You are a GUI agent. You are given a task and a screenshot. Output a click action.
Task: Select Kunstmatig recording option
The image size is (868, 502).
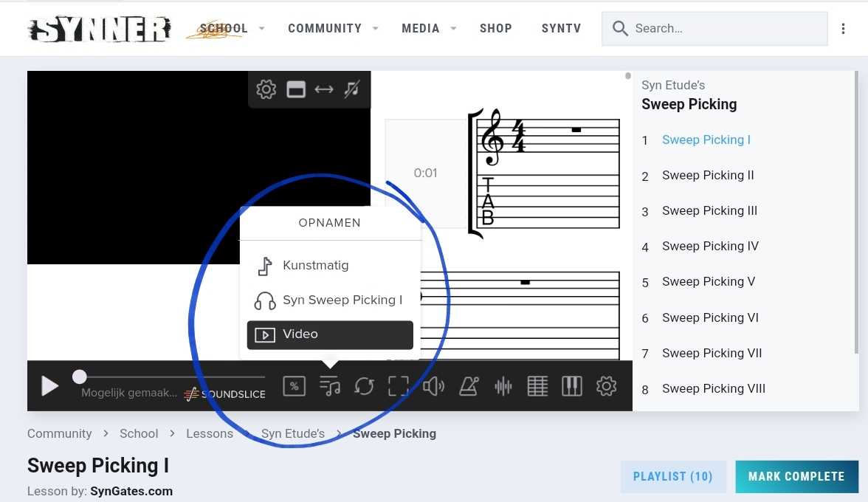(315, 266)
